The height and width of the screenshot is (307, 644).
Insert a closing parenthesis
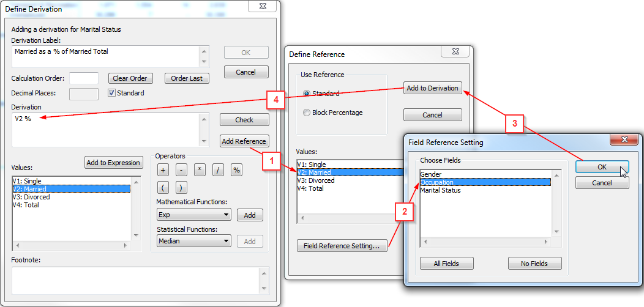tap(182, 188)
